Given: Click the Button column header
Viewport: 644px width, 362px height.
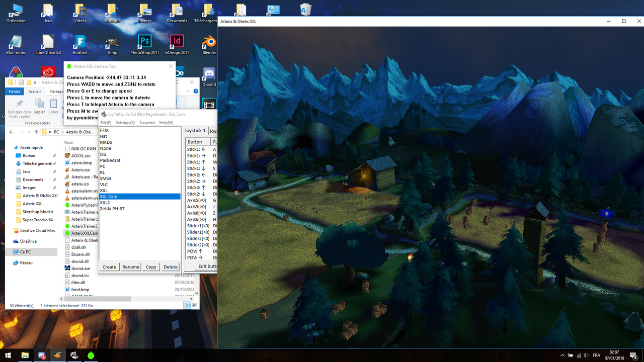Looking at the screenshot, I should [198, 142].
